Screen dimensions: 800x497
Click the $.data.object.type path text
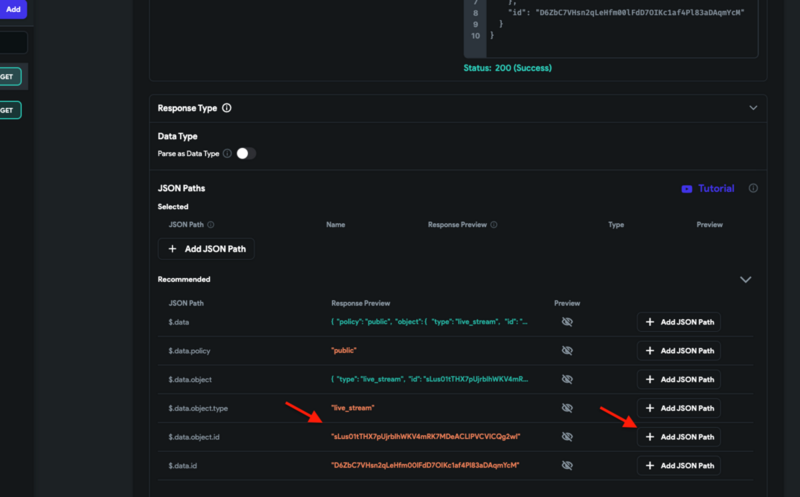198,408
